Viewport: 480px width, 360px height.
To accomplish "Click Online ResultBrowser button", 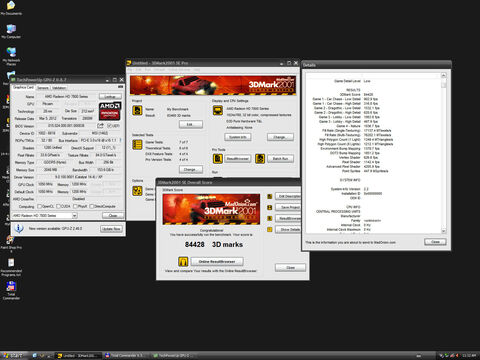I will [217, 261].
